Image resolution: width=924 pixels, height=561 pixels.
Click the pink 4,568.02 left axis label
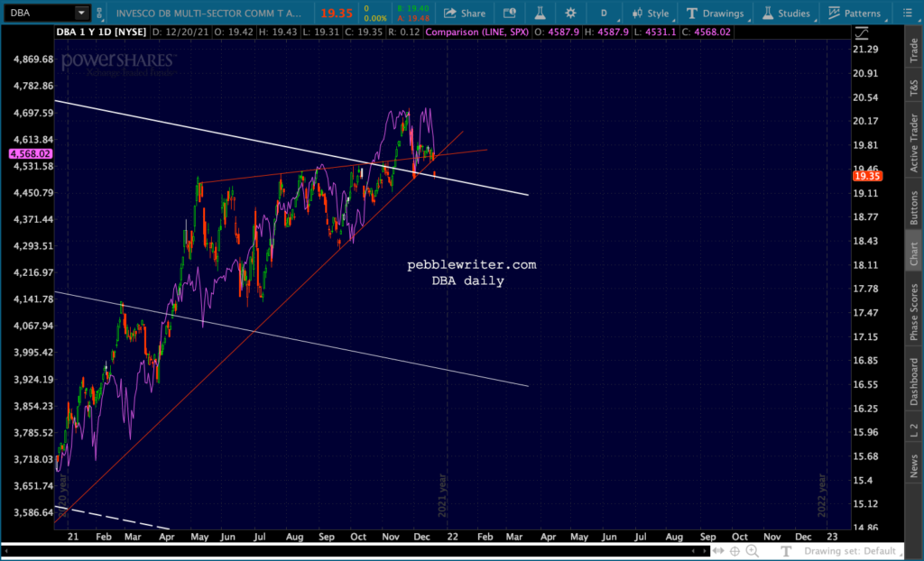[x=32, y=154]
